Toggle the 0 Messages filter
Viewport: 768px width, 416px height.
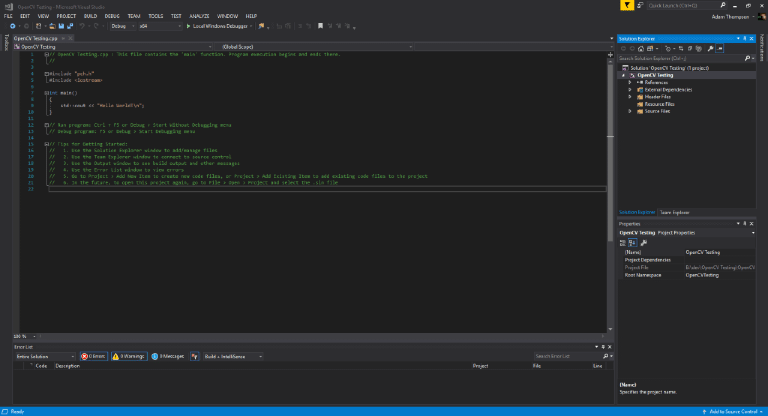[x=168, y=356]
